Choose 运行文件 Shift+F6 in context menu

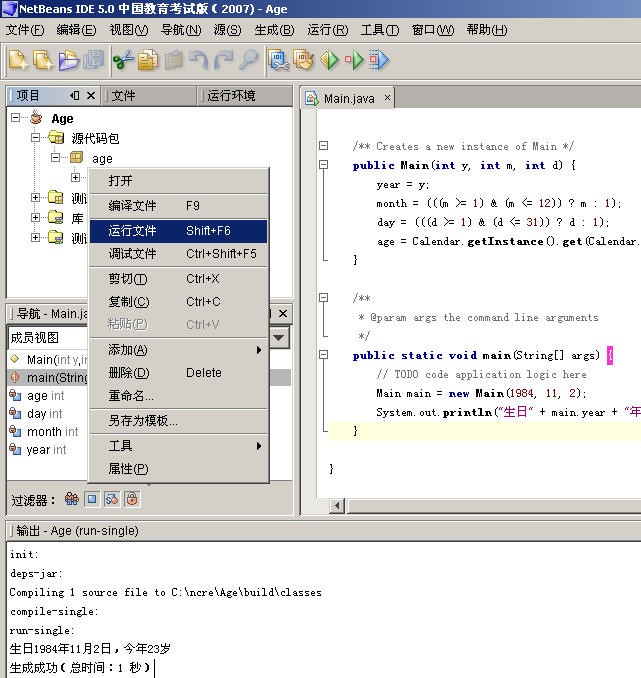coord(179,231)
